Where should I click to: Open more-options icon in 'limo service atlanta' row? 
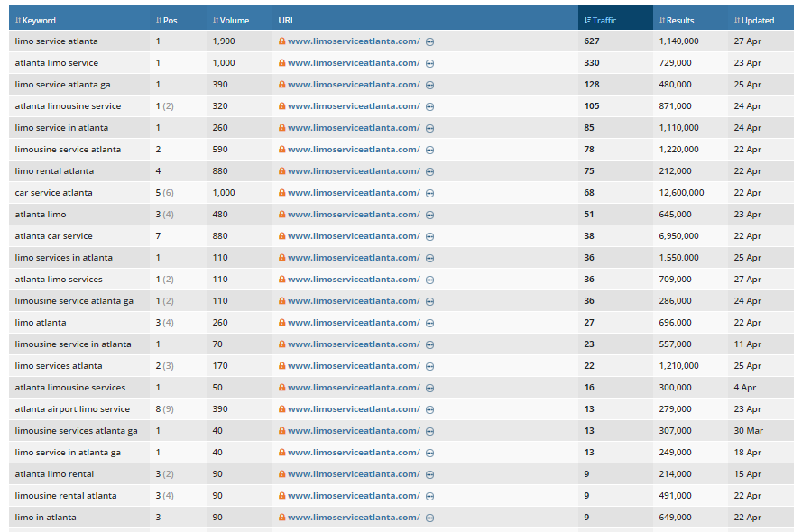point(430,41)
